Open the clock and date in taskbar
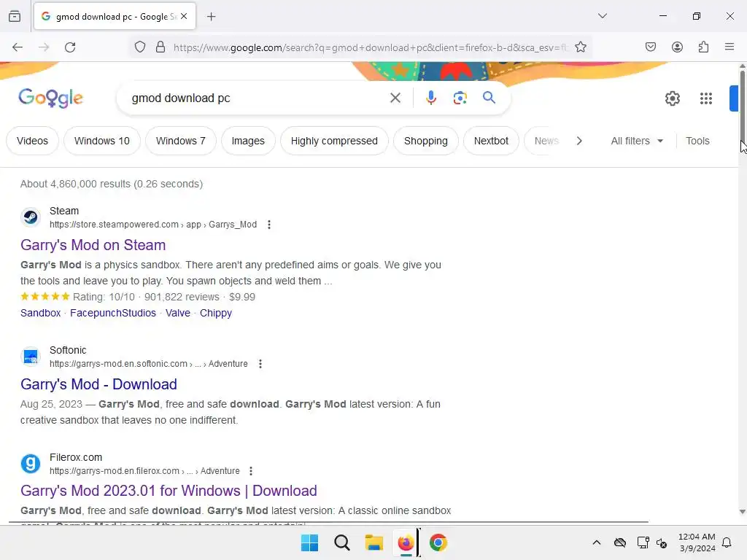747x560 pixels. tap(697, 542)
